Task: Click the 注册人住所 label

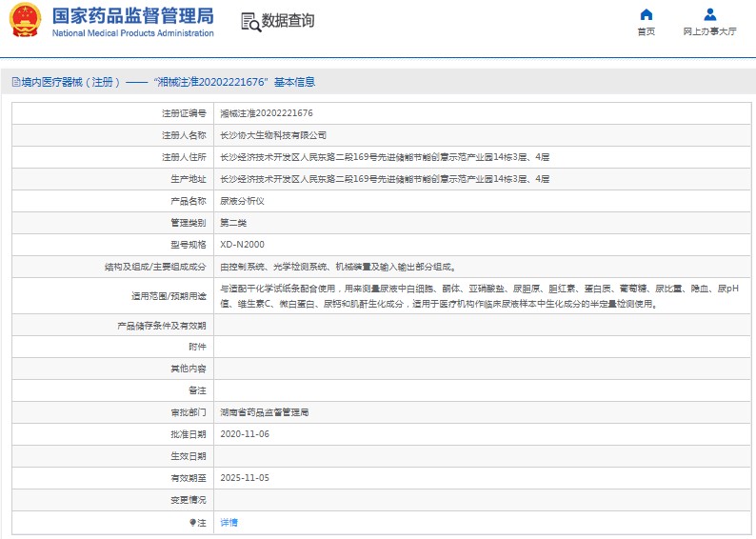Action: point(184,157)
